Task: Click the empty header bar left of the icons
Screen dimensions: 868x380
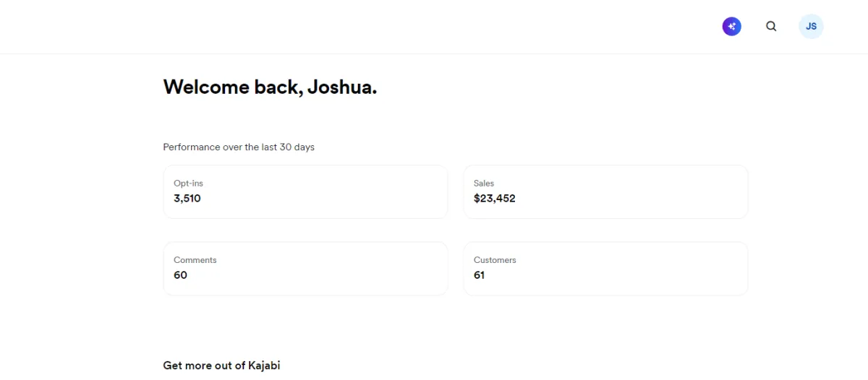Action: 362,27
